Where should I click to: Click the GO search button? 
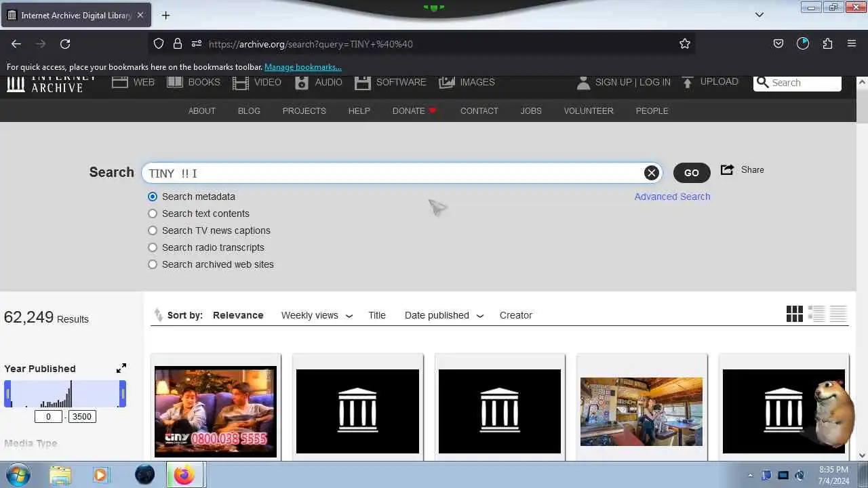(692, 173)
